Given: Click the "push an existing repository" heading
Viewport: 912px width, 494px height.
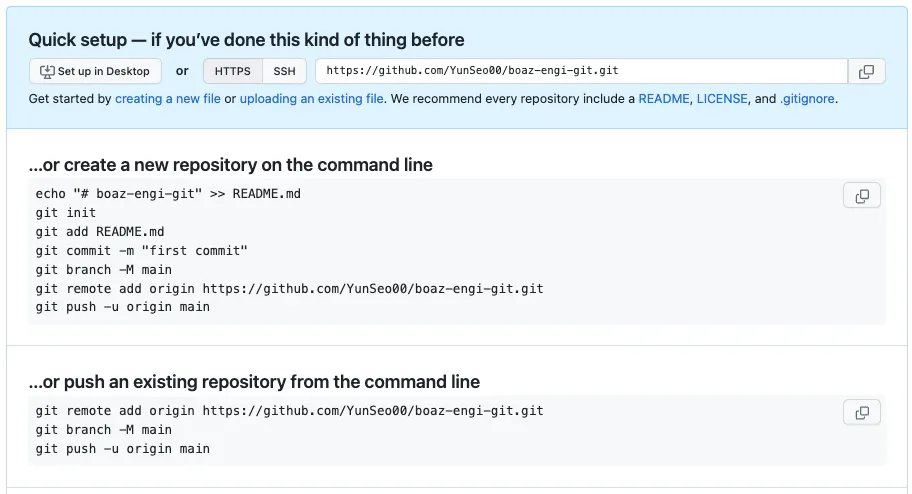Looking at the screenshot, I should coord(254,382).
